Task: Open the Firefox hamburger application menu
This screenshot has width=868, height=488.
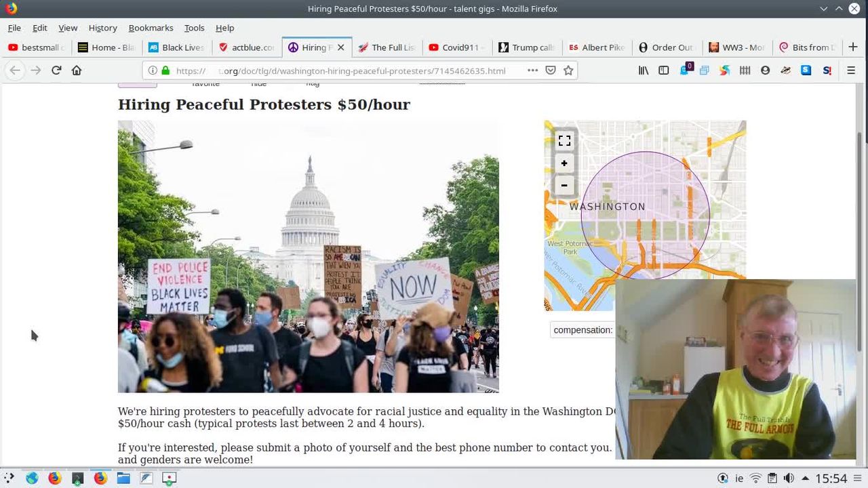Action: pyautogui.click(x=851, y=70)
